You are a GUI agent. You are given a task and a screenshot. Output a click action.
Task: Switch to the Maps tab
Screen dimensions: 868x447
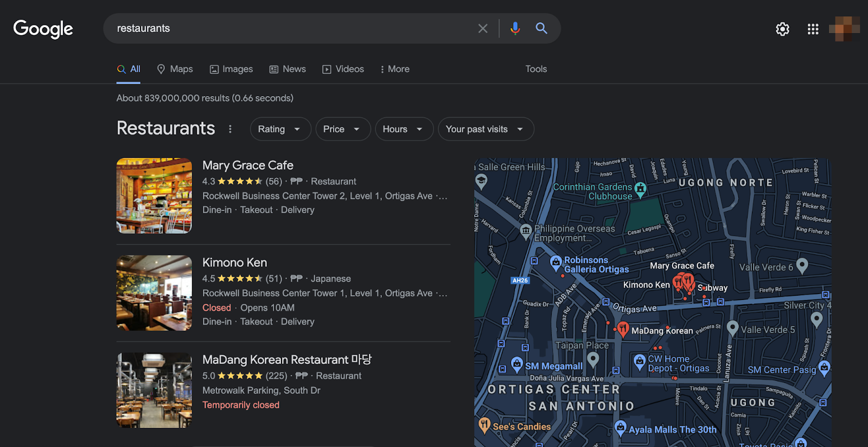pyautogui.click(x=175, y=69)
